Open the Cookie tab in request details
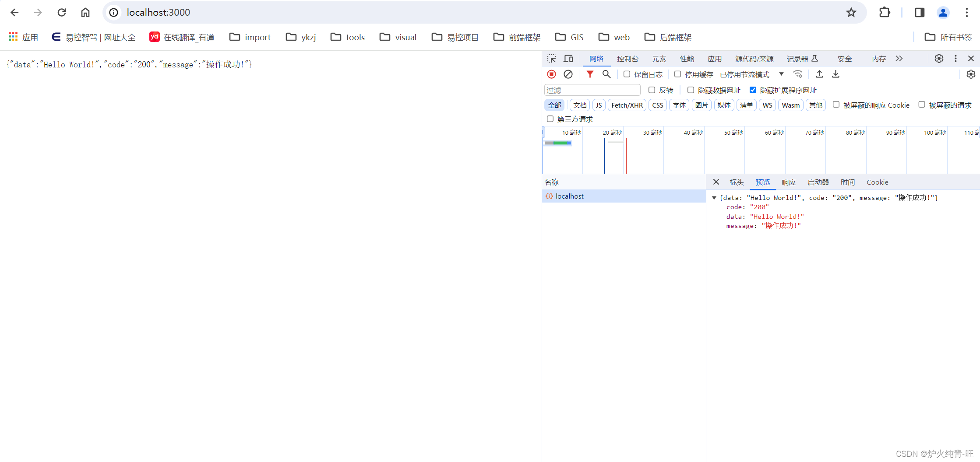The width and height of the screenshot is (980, 462). 877,182
